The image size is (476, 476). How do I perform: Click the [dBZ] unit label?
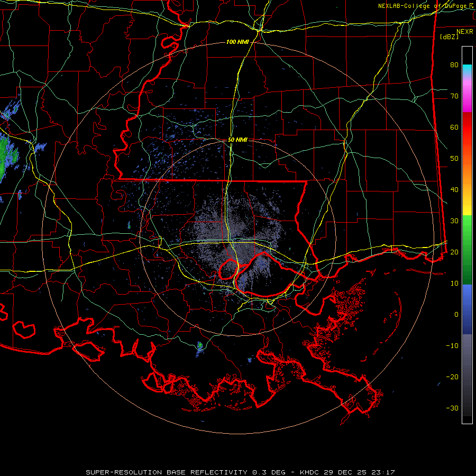pyautogui.click(x=449, y=37)
